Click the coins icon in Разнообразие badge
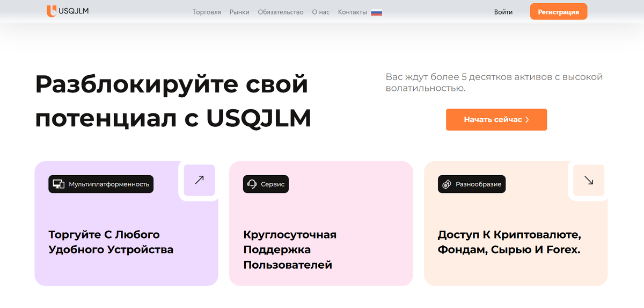The image size is (644, 308). pyautogui.click(x=447, y=184)
